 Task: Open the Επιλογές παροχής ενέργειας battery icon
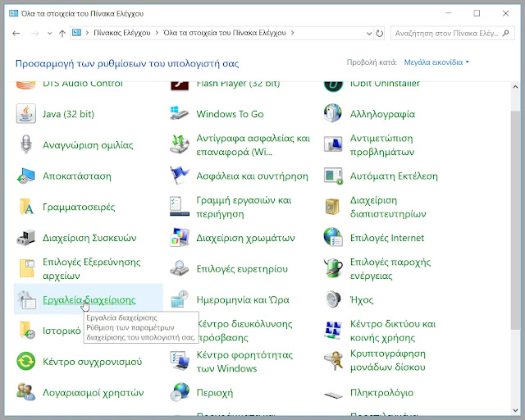click(333, 268)
